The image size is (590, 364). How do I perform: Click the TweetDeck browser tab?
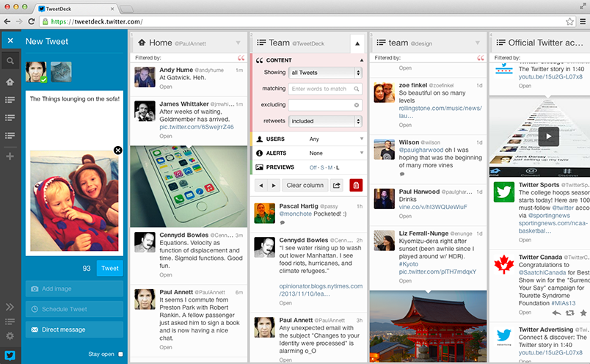(76, 9)
